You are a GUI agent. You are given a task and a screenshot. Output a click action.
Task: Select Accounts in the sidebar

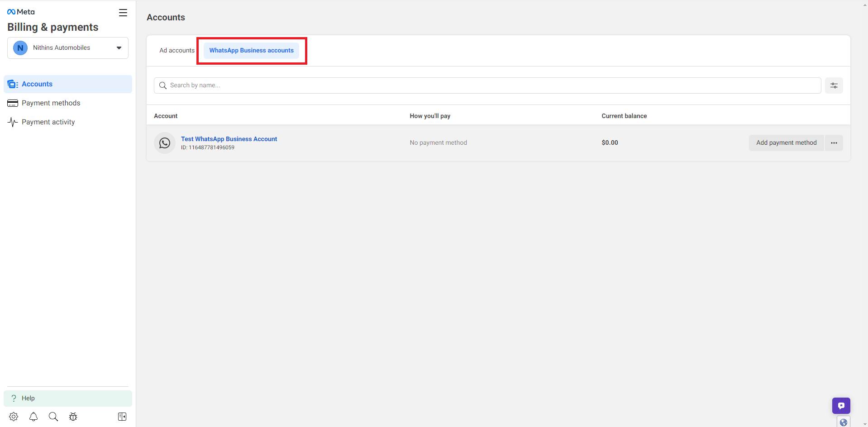click(x=68, y=84)
